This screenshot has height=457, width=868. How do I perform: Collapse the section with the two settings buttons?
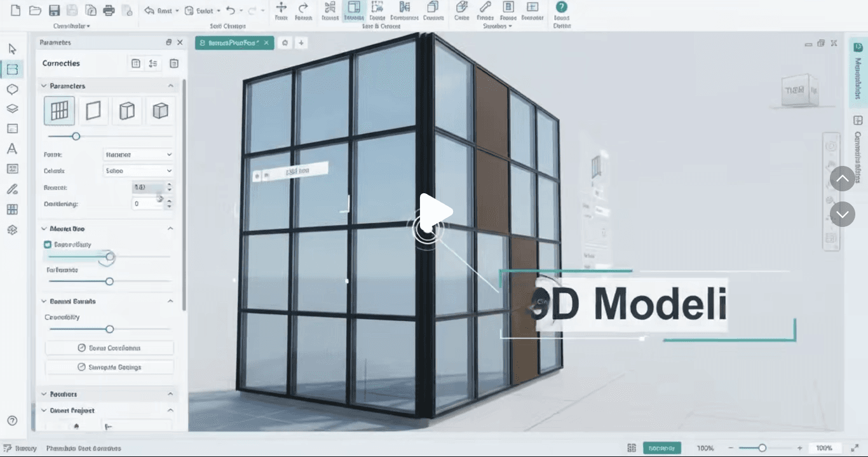tap(170, 301)
